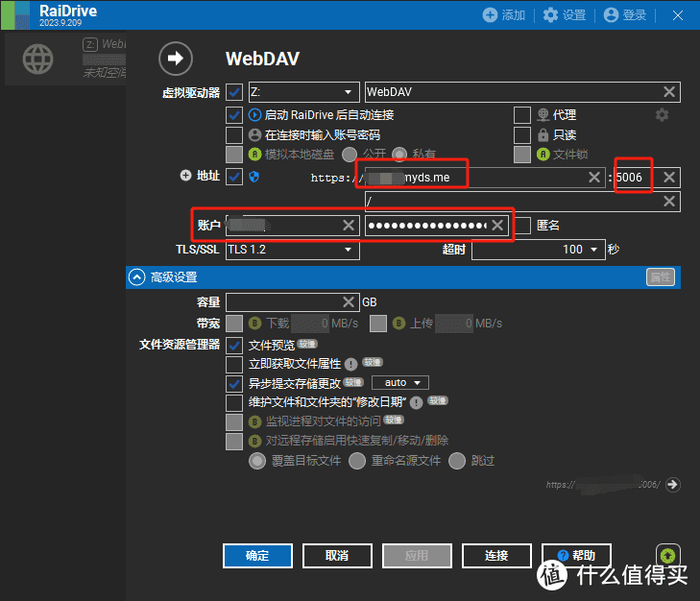Screen dimensions: 700x601
Task: Clear the account username field
Action: point(349,225)
